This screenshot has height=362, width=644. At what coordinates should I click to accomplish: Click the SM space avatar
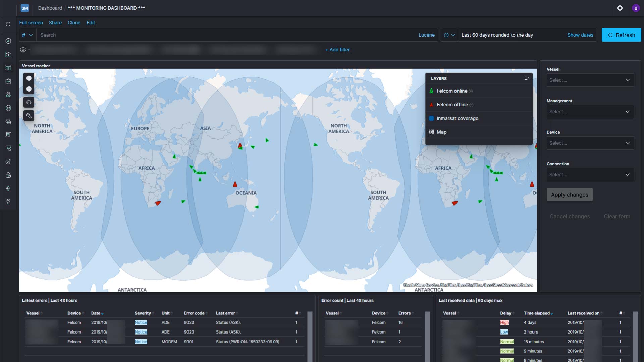[x=24, y=8]
